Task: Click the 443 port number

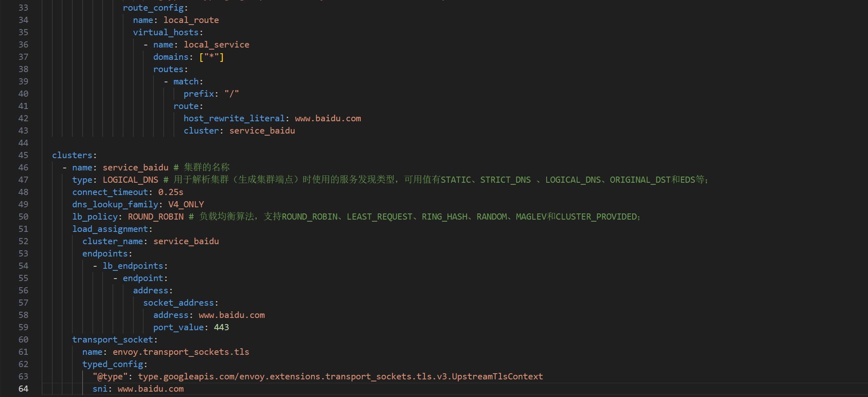Action: 222,327
